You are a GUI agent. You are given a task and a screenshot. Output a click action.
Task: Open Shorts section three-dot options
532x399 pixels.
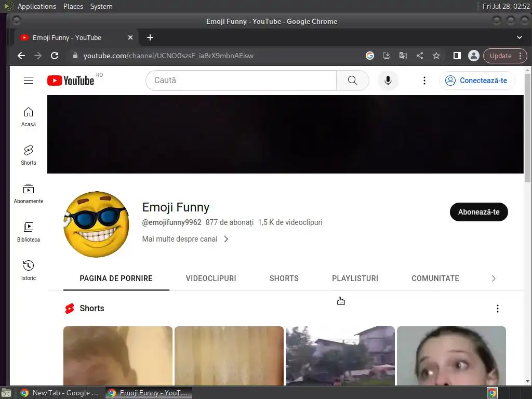tap(497, 309)
